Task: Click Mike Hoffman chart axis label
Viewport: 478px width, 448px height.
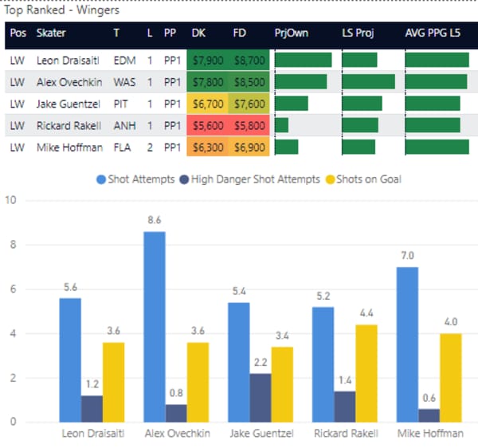Action: pos(430,434)
